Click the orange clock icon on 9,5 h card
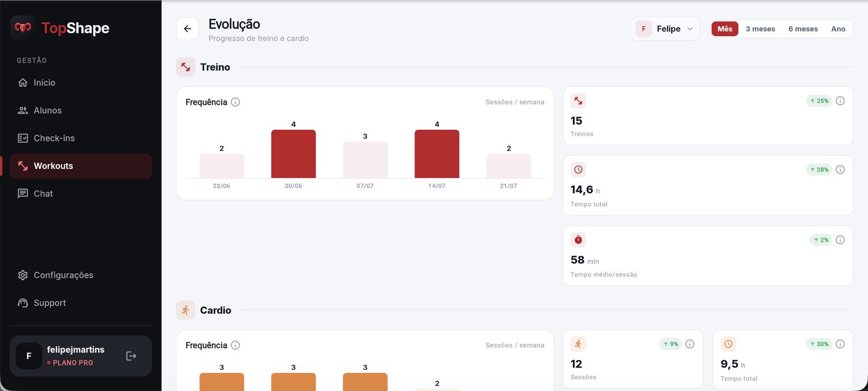Viewport: 868px width, 391px height. 729,344
